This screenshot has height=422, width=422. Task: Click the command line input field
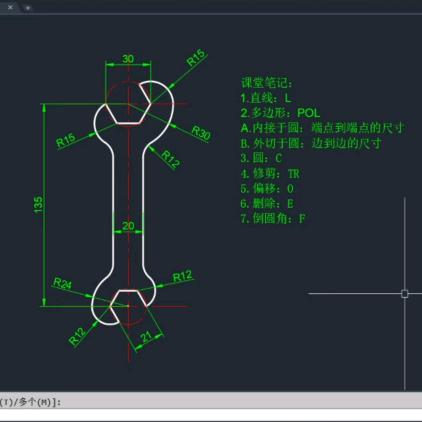pyautogui.click(x=211, y=414)
